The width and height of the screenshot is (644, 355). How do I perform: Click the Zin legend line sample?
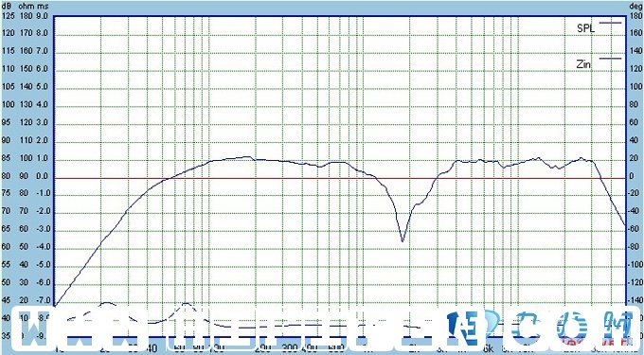610,59
